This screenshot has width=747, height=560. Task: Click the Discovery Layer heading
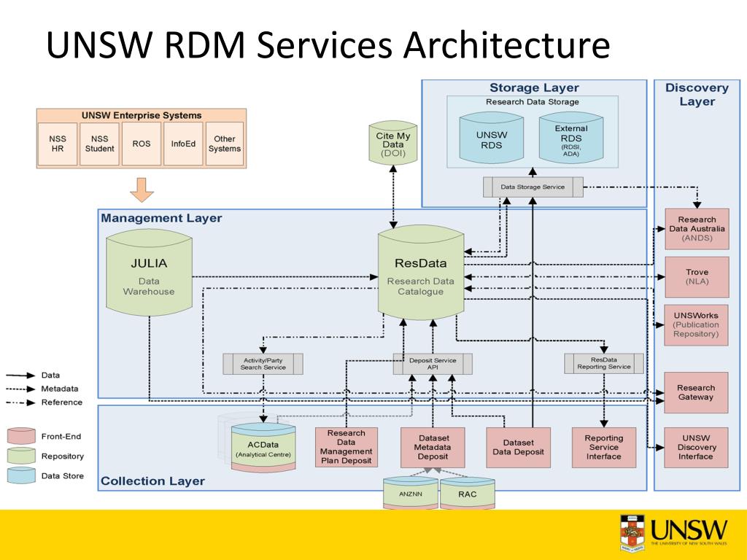tap(697, 94)
